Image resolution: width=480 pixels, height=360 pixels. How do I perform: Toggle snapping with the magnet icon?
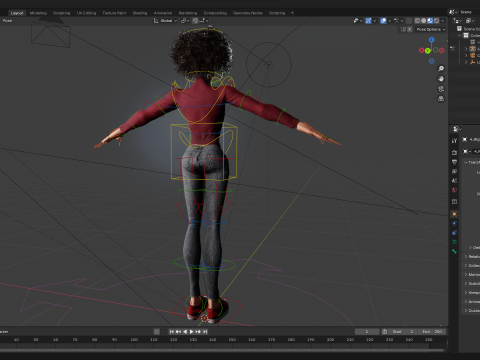[x=195, y=21]
